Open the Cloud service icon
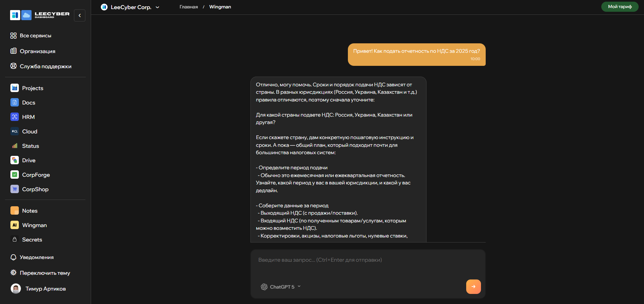Viewport: 644px width, 304px height. pos(14,131)
